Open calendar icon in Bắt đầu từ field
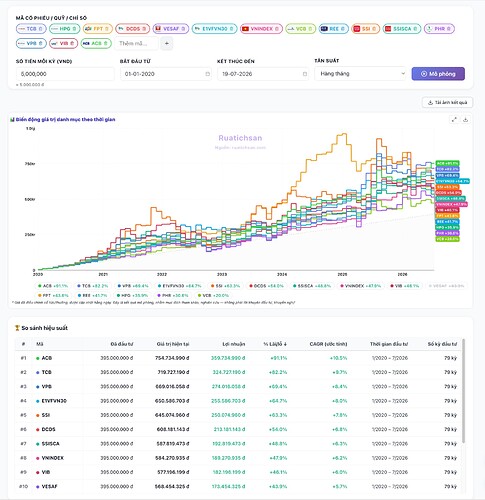The image size is (485, 500). point(207,74)
